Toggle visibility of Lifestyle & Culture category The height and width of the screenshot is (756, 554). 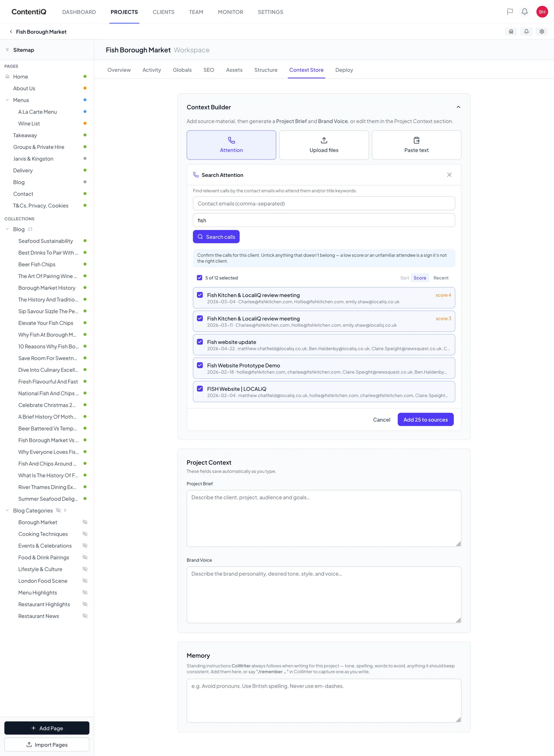85,569
